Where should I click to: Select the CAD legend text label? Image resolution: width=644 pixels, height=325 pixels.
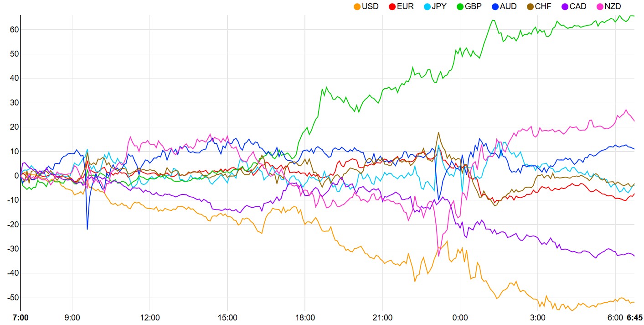579,6
